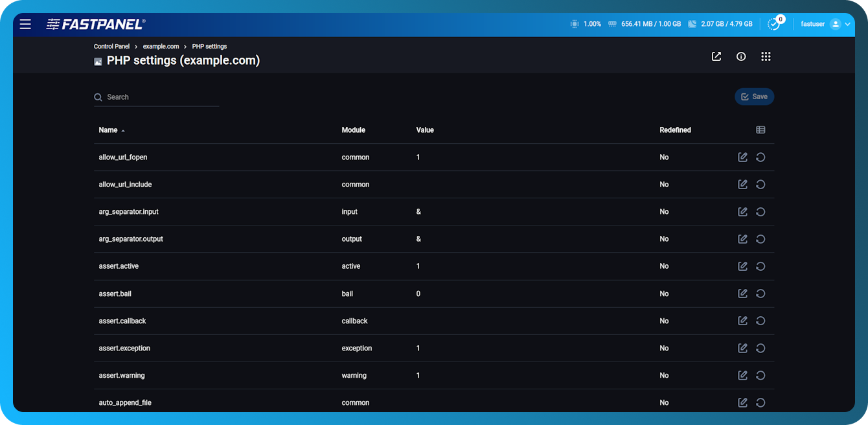Click the Search input field
Viewport: 868px width, 425px height.
[x=155, y=97]
